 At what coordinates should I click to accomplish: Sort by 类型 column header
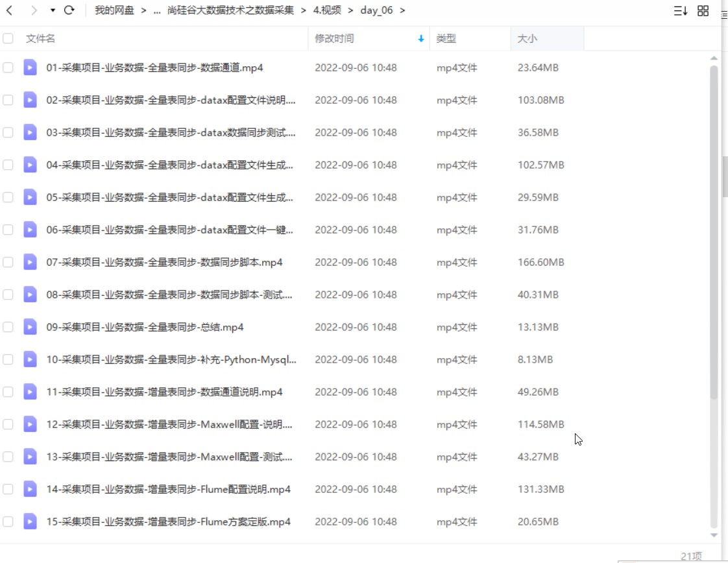pos(446,38)
